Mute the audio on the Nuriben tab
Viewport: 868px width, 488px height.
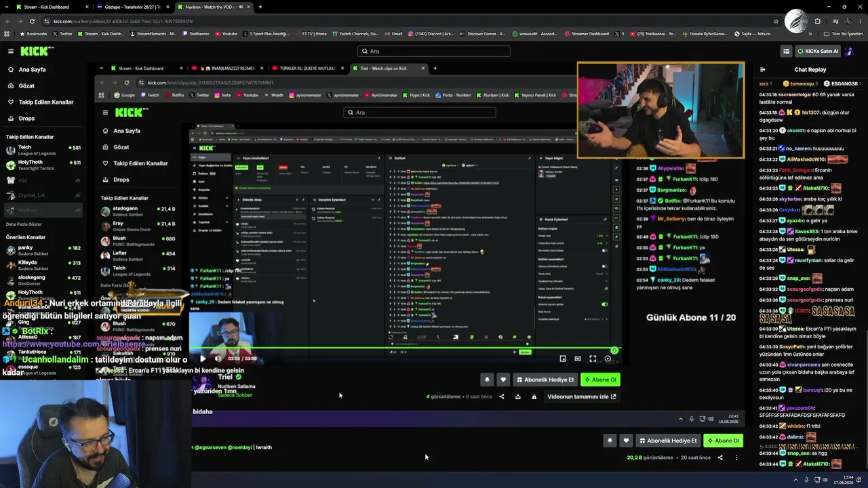coord(241,7)
